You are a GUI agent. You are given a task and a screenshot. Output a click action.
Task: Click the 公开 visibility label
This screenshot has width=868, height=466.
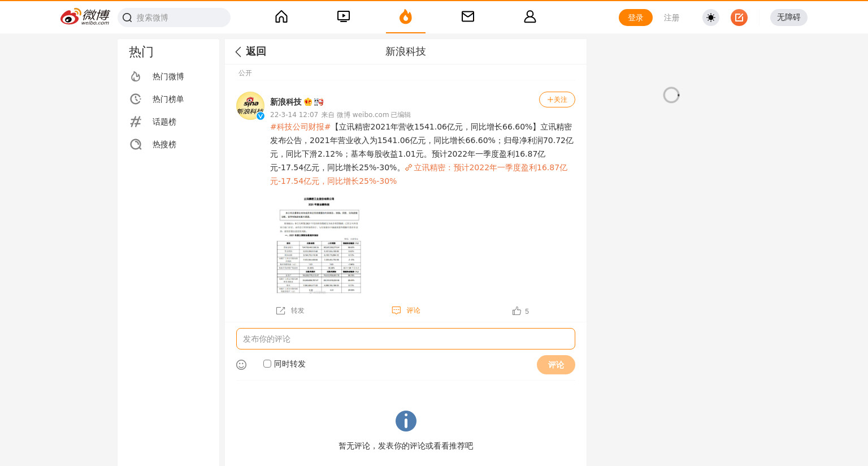tap(245, 73)
